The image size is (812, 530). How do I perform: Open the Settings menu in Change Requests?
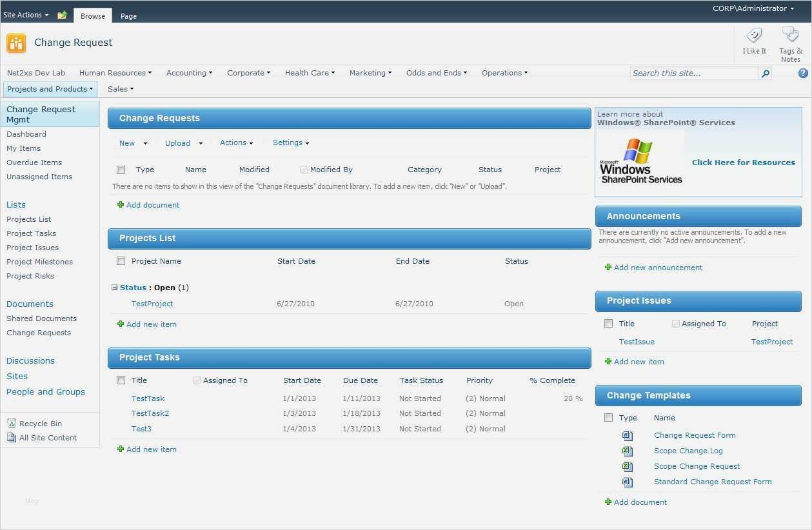point(290,143)
